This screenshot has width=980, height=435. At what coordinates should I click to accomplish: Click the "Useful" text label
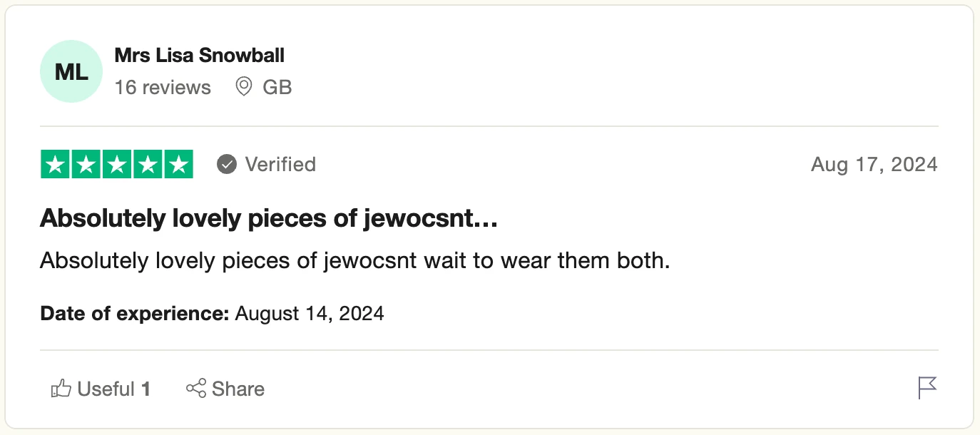click(x=106, y=389)
